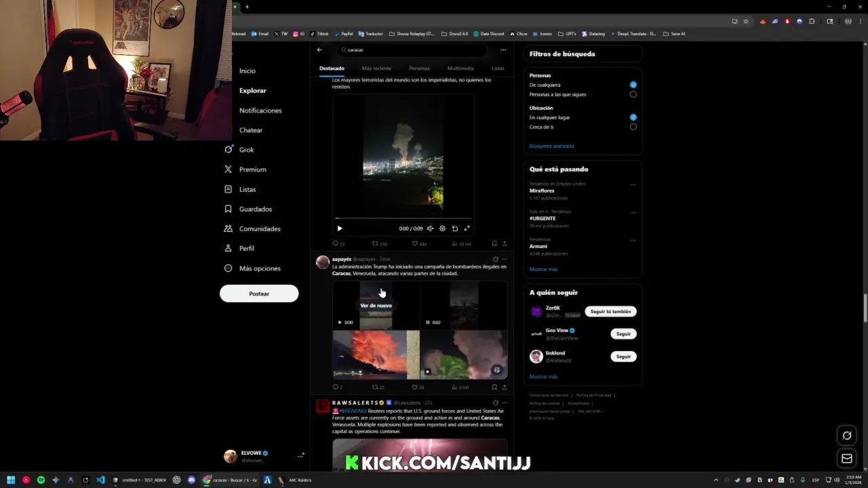Open the Armani trend
Screen dimensions: 868x488
pyautogui.click(x=538, y=246)
